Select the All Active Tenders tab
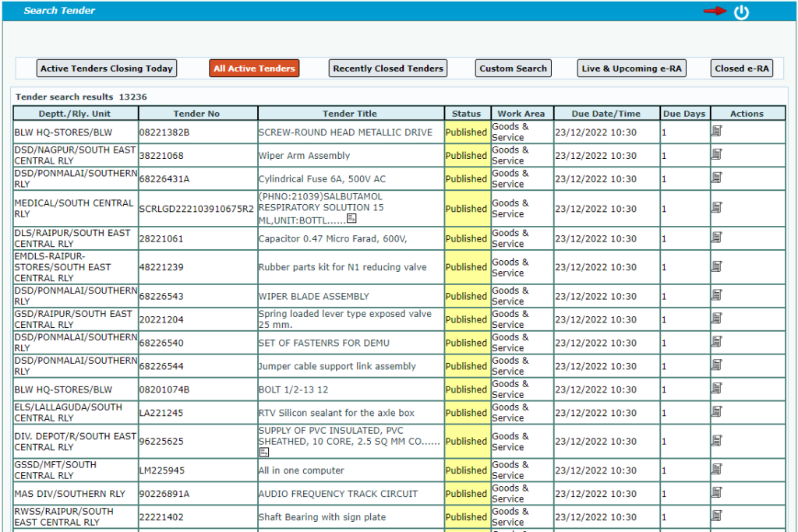This screenshot has width=798, height=532. coord(254,69)
